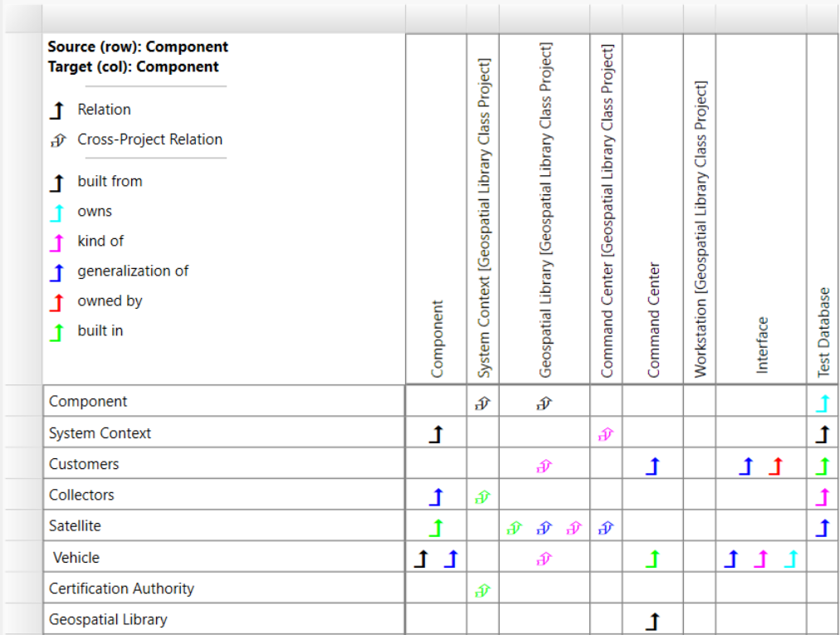The height and width of the screenshot is (635, 840).
Task: Click the Interface column header
Action: (x=761, y=209)
